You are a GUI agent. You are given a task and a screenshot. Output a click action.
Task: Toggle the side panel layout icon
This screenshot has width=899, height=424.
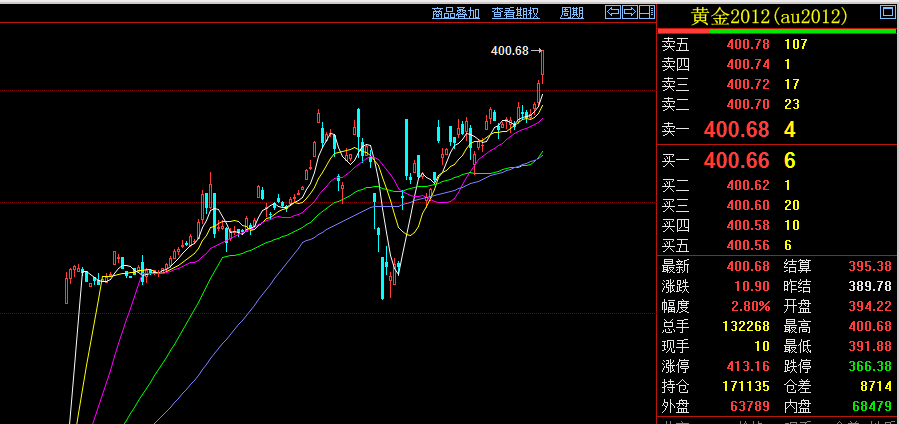point(645,12)
